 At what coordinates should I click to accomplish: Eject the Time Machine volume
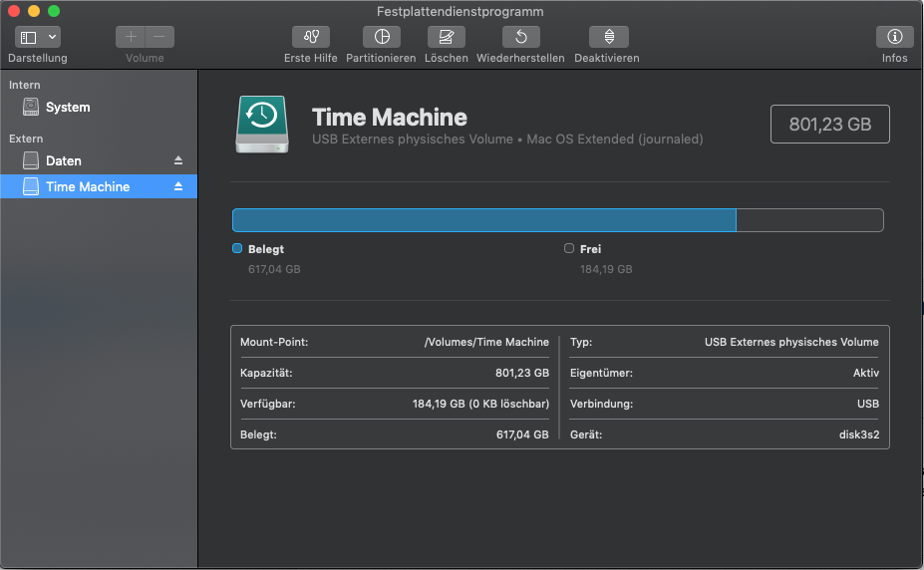tap(179, 186)
